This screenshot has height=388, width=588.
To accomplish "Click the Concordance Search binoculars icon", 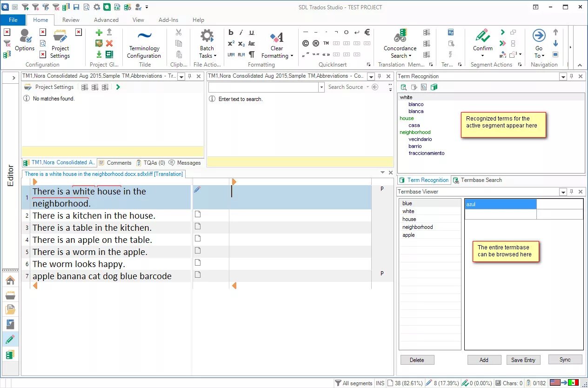I will tap(400, 35).
